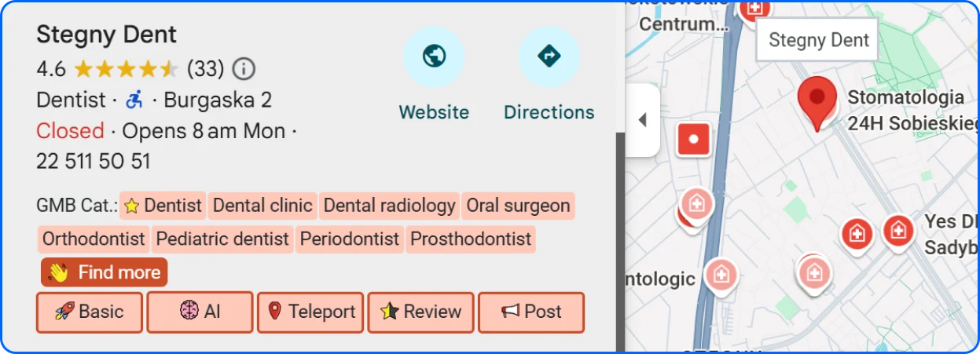980x354 pixels.
Task: Collapse the side panel arrow
Action: [642, 120]
